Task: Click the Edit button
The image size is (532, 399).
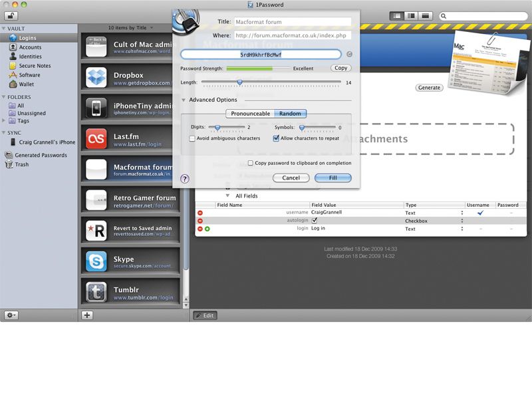Action: [x=205, y=315]
